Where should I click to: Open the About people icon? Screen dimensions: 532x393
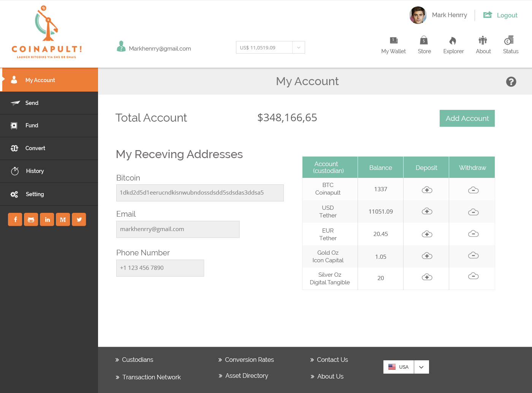pos(483,40)
